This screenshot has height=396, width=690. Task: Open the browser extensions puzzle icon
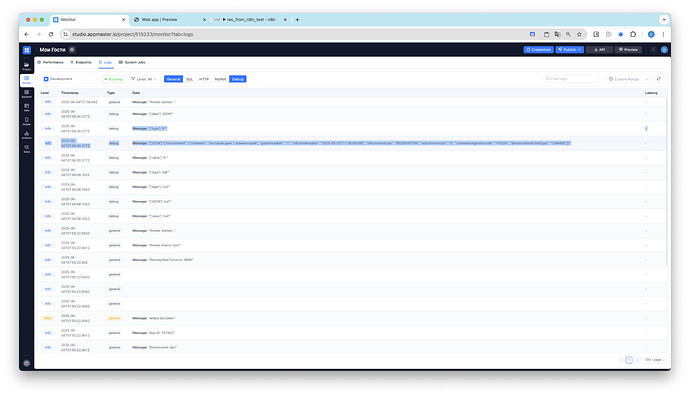click(x=633, y=34)
